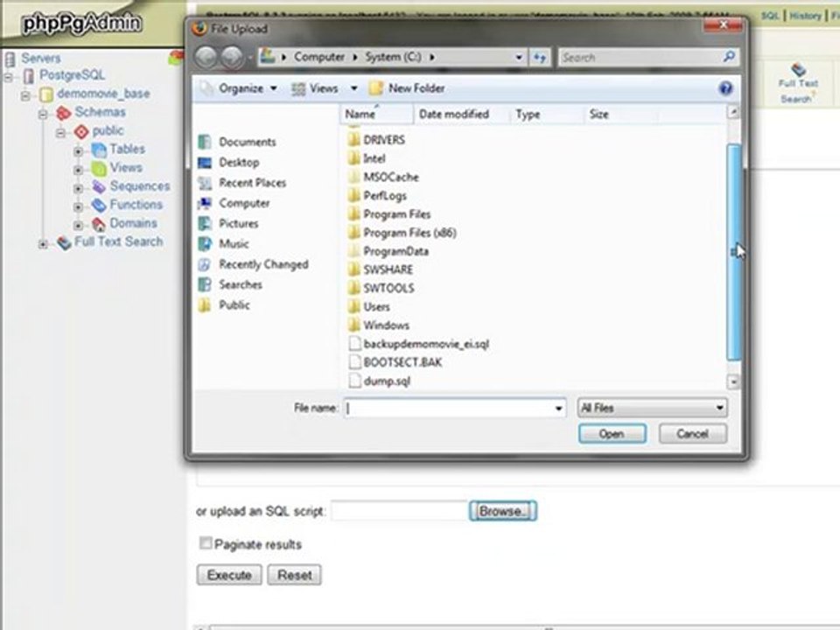Expand the Full Text Search tree node
Screen dimensions: 840x630
tap(43, 244)
